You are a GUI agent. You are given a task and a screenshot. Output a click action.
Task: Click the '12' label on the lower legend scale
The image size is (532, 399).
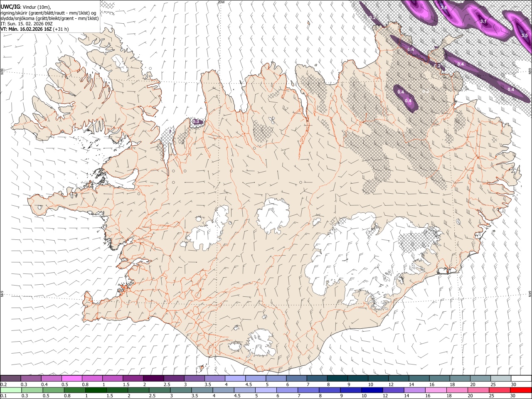[x=385, y=396]
